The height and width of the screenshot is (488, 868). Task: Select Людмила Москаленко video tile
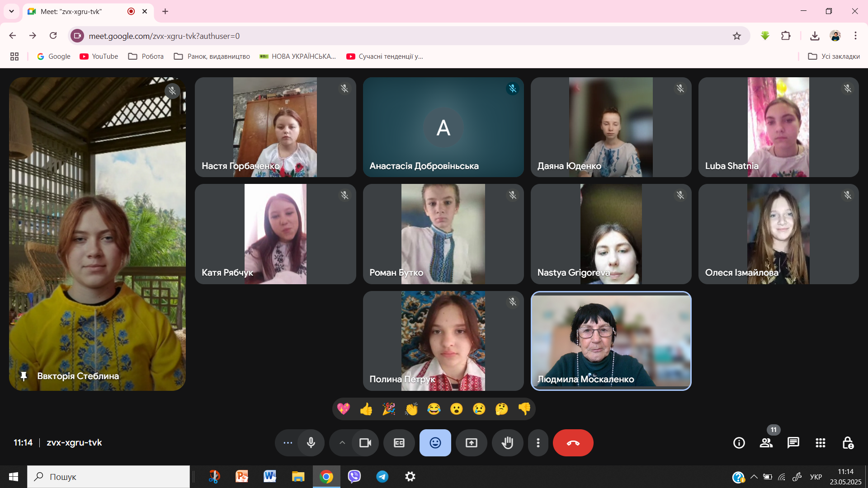(611, 341)
